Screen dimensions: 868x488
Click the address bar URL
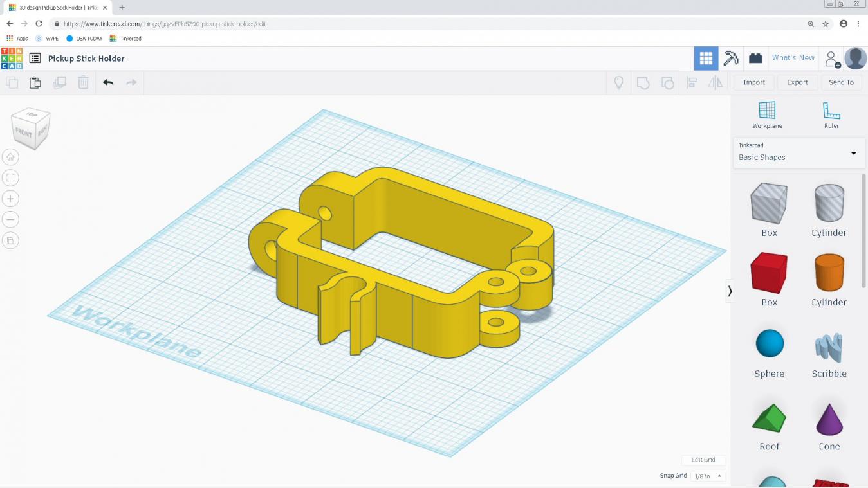tap(165, 24)
